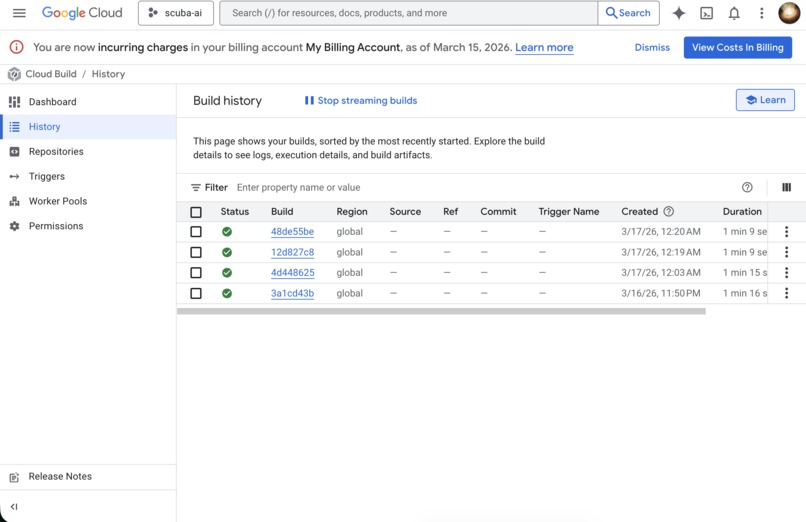Click the Created column help icon
806x522 pixels.
(x=668, y=211)
